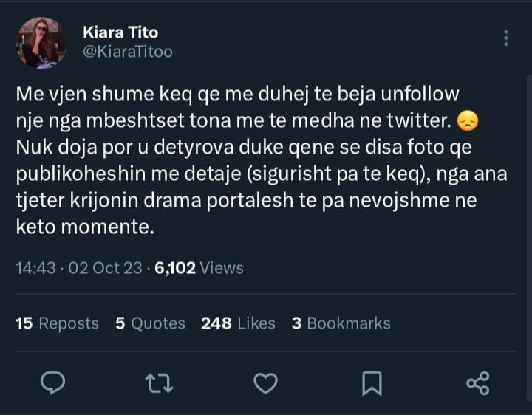Screen dimensions: 532x415
Task: Click the display name Kiara Tito
Action: (x=120, y=32)
